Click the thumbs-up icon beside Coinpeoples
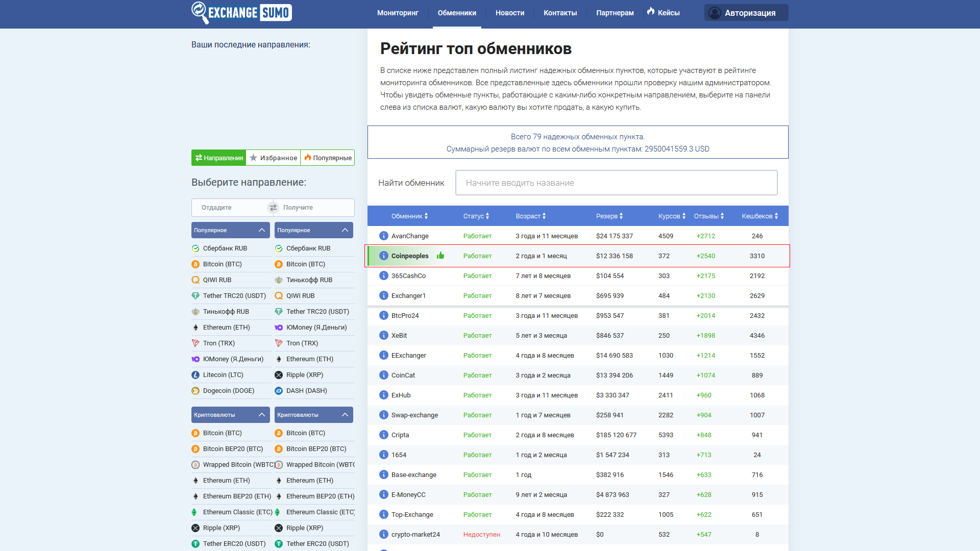980x551 pixels. pos(440,256)
